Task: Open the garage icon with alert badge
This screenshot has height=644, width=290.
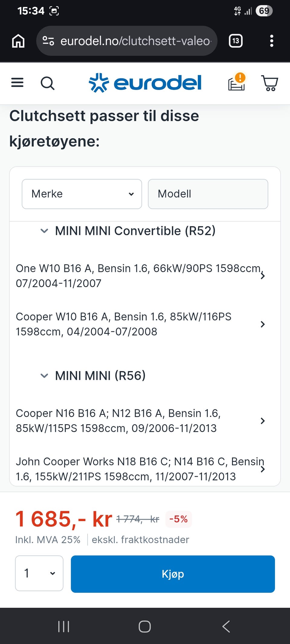Action: click(237, 82)
